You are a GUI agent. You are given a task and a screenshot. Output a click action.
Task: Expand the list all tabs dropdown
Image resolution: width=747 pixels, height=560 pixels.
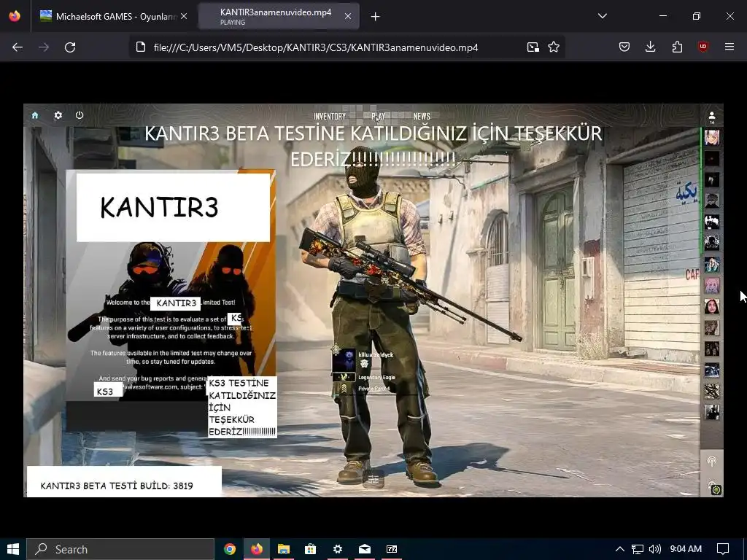602,16
